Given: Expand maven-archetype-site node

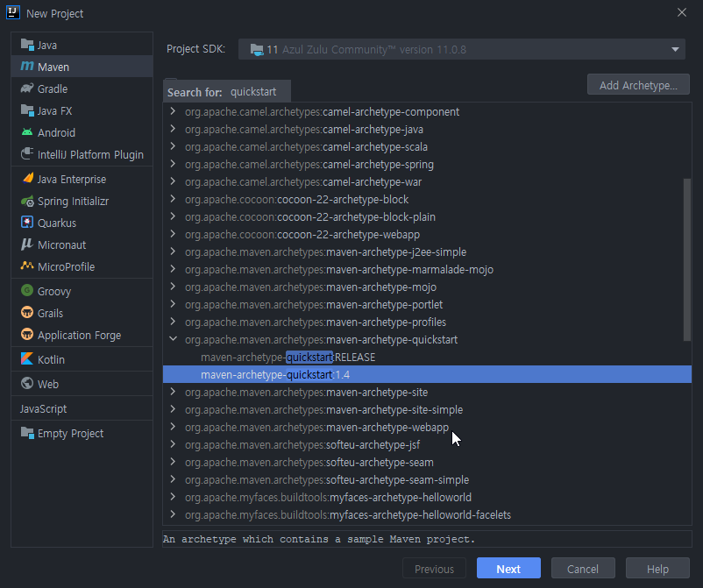Looking at the screenshot, I should (x=173, y=392).
